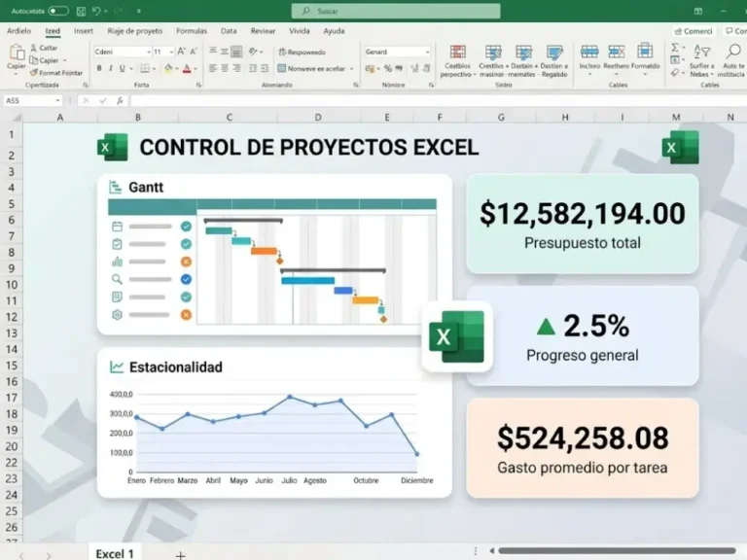747x560 pixels.
Task: Click the Formatdo cells icon
Action: pos(645,51)
